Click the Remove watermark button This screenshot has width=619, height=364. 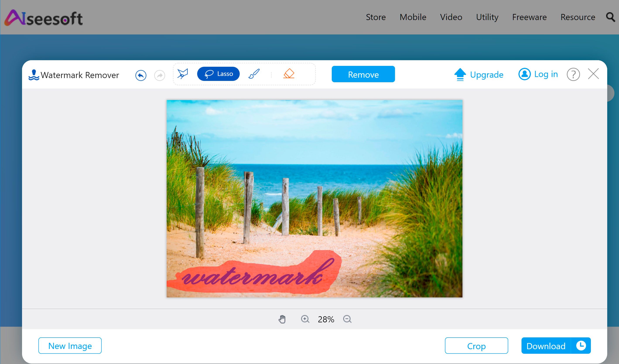coord(363,74)
